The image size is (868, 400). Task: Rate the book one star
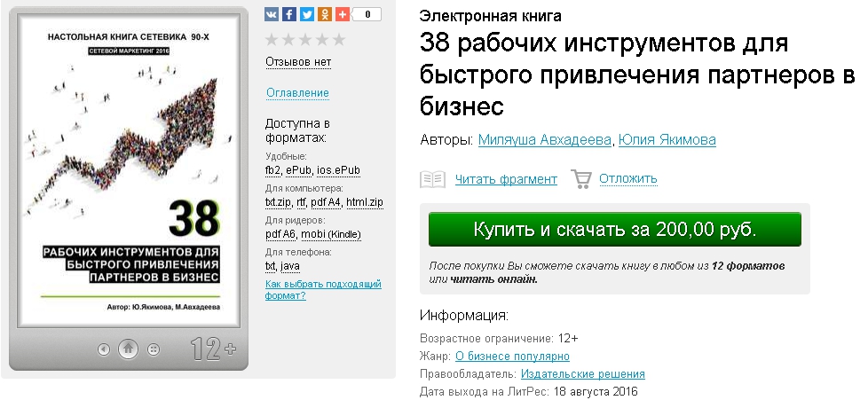[x=272, y=39]
